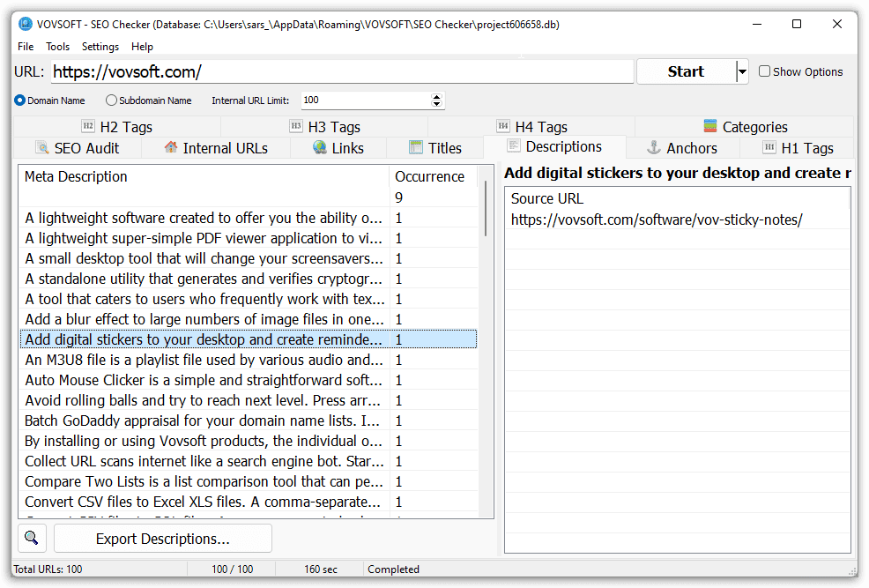Select the 'A tool that caters to users' row

coord(249,299)
